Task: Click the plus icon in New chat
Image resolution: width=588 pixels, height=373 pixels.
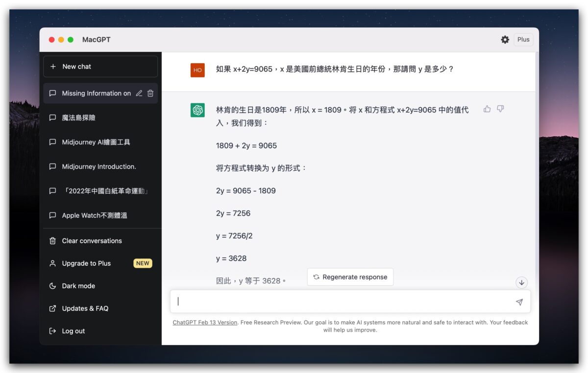Action: [x=53, y=67]
